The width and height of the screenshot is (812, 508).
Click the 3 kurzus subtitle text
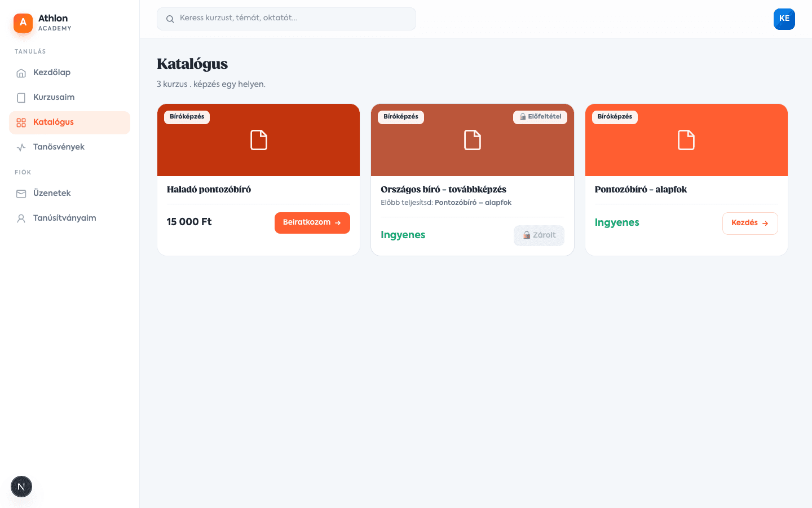(x=211, y=84)
